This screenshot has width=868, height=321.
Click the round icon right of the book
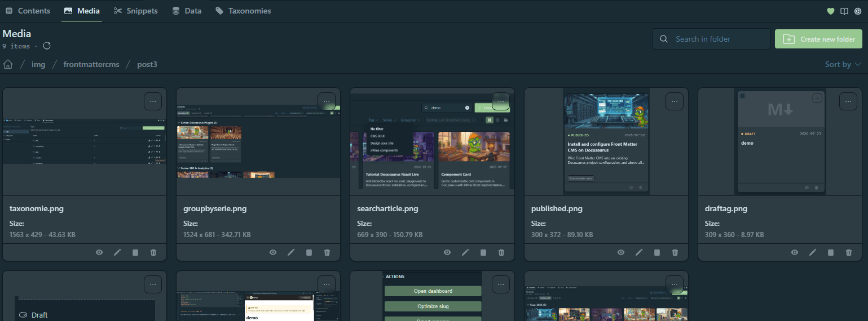(x=858, y=11)
